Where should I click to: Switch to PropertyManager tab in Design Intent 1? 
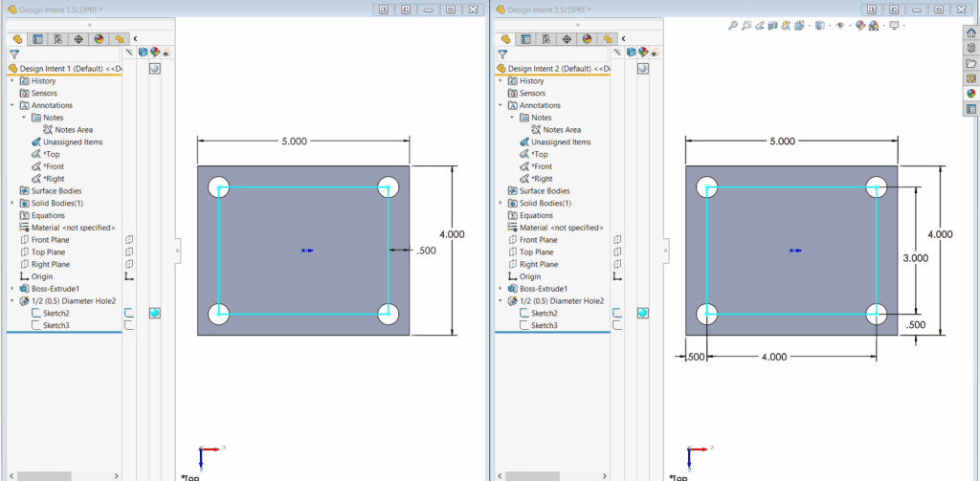coord(38,39)
